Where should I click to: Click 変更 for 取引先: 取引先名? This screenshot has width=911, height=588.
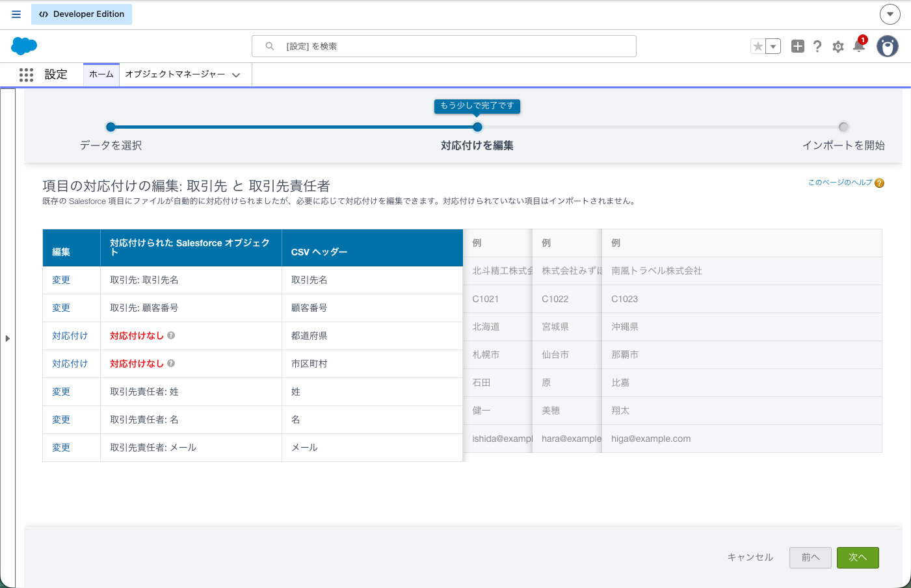click(x=61, y=280)
